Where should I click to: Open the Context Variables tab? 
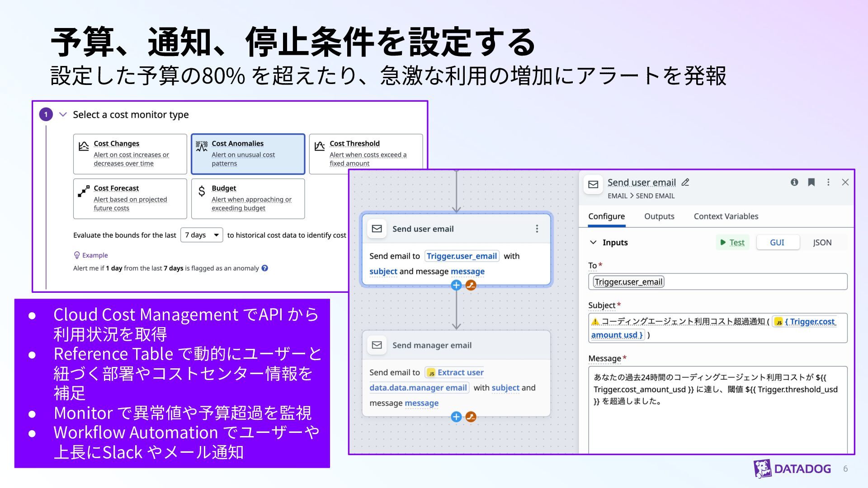coord(726,216)
